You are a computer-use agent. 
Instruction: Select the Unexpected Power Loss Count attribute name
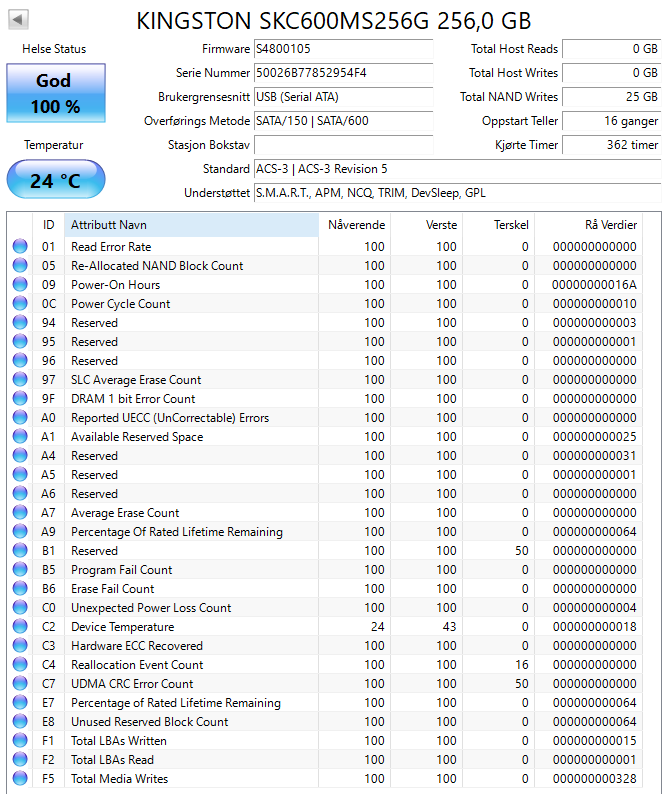[x=151, y=608]
